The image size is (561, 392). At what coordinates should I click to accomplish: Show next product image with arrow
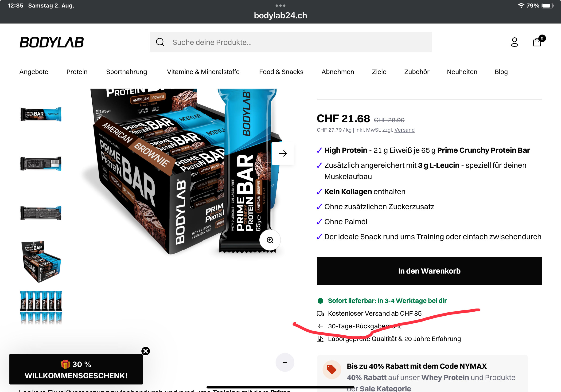pos(283,153)
